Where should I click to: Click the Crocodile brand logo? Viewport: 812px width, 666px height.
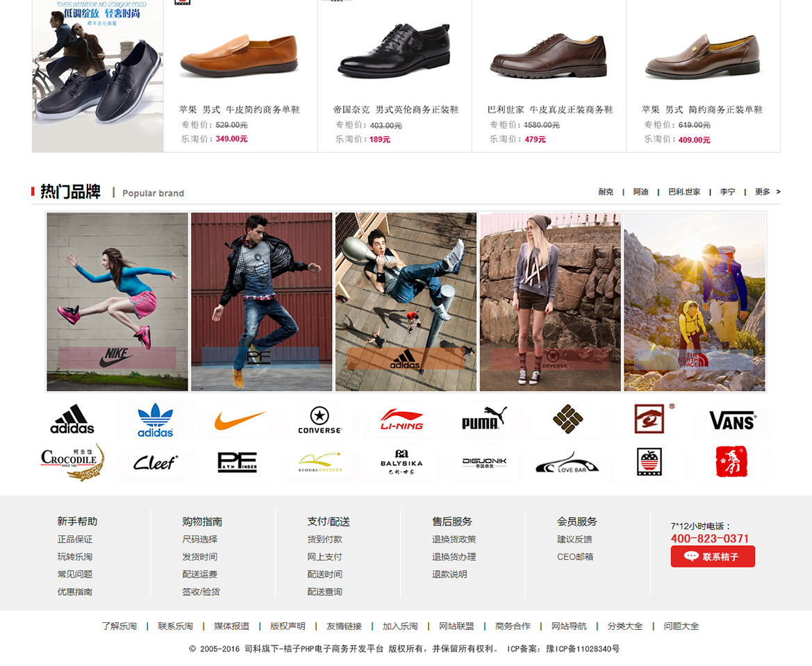click(x=72, y=461)
